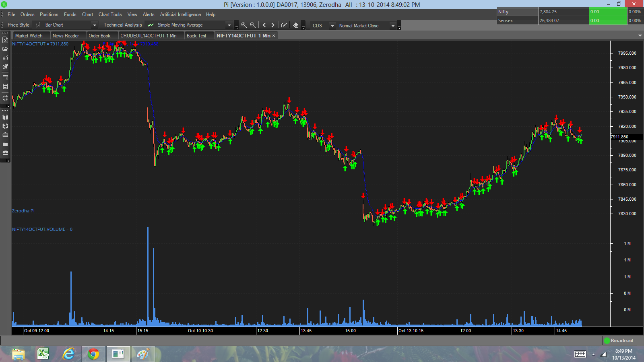The height and width of the screenshot is (362, 644).
Task: Zoom in on the chart with magnifier plus
Action: pyautogui.click(x=244, y=25)
